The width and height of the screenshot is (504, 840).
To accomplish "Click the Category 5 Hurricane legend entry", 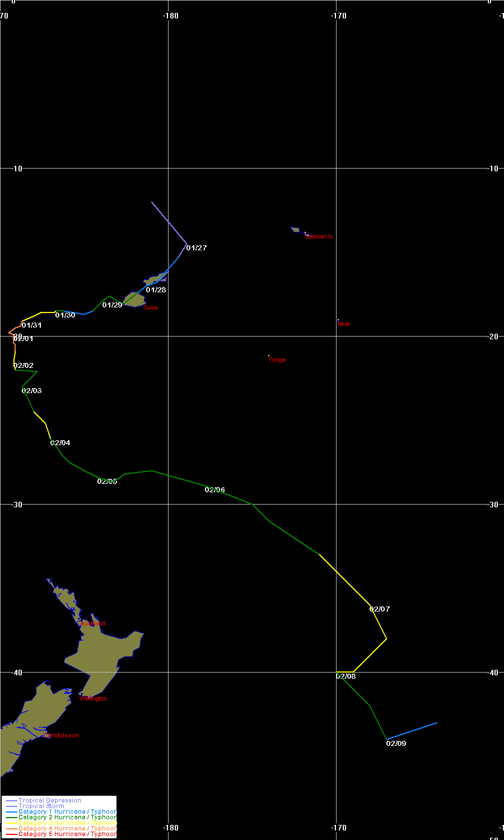I will tap(67, 834).
